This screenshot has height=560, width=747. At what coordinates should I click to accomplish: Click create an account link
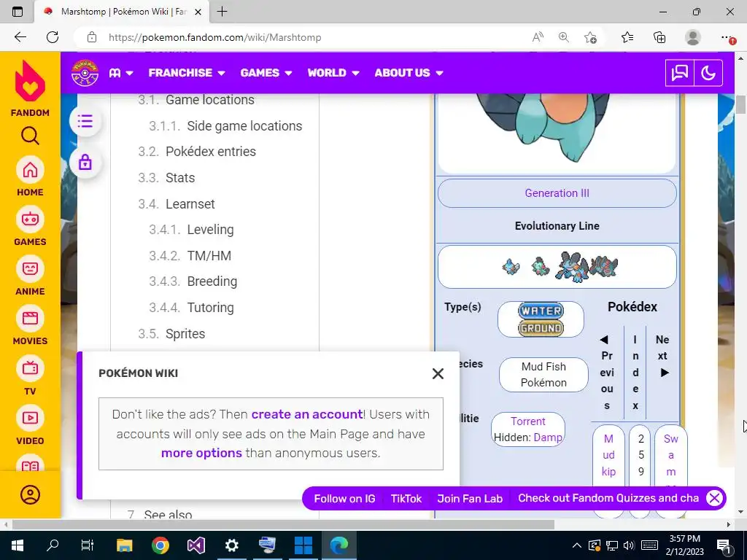(x=307, y=414)
